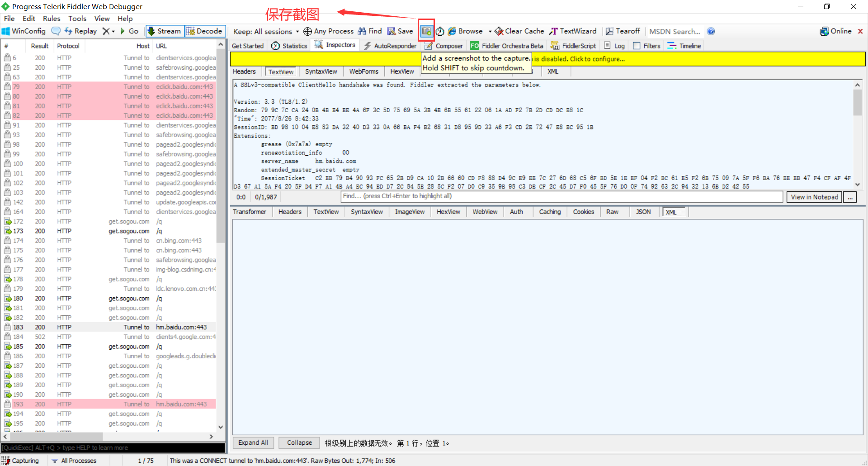Click the Any Process target icon
This screenshot has width=868, height=466.
pyautogui.click(x=308, y=31)
